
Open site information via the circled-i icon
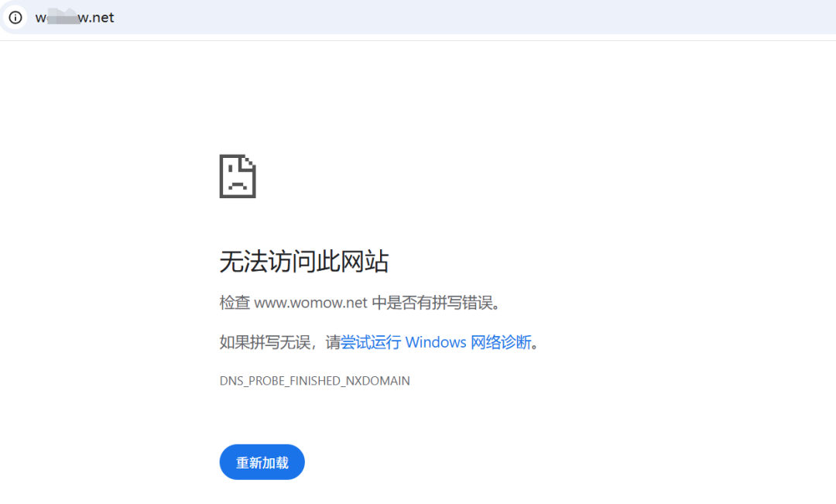pos(15,17)
